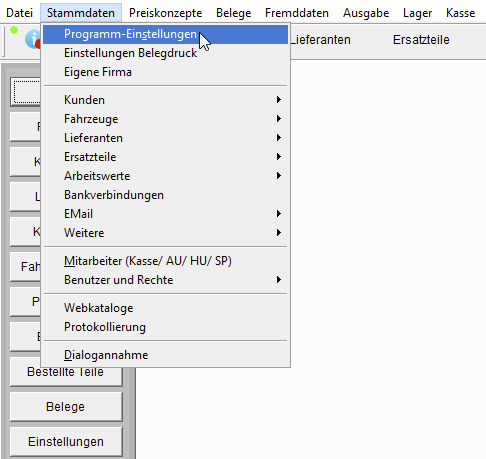
Task: Click the Einstellungen sidebar button
Action: pyautogui.click(x=66, y=442)
